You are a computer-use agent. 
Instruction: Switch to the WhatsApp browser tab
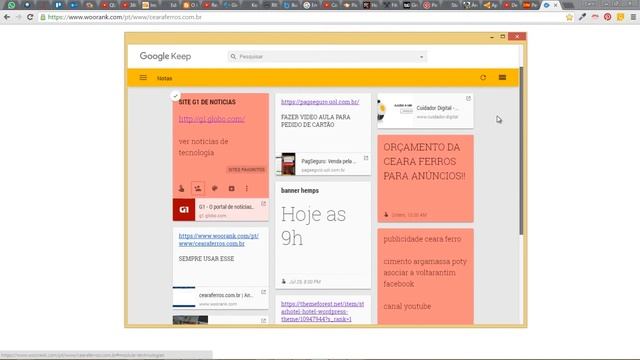click(11, 5)
